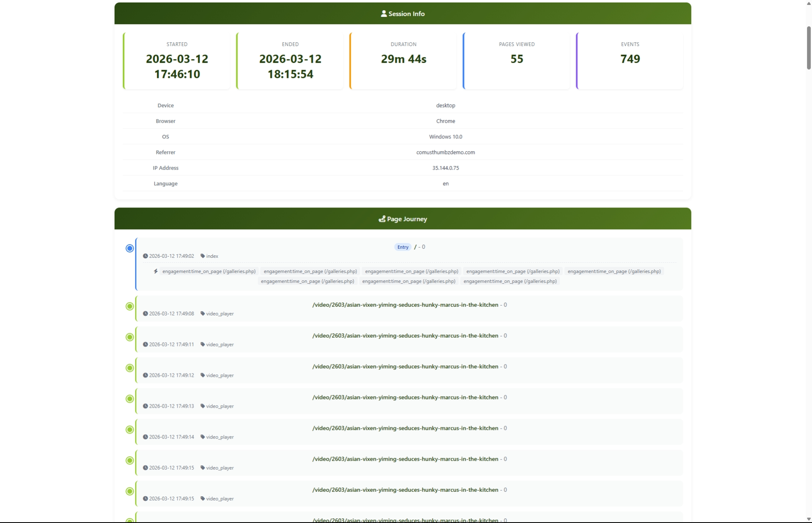
Task: Click the IP Address value 35.144.0.75
Action: click(x=445, y=168)
